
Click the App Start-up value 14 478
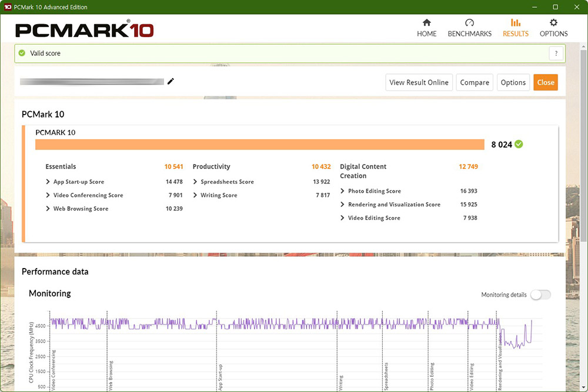click(174, 182)
